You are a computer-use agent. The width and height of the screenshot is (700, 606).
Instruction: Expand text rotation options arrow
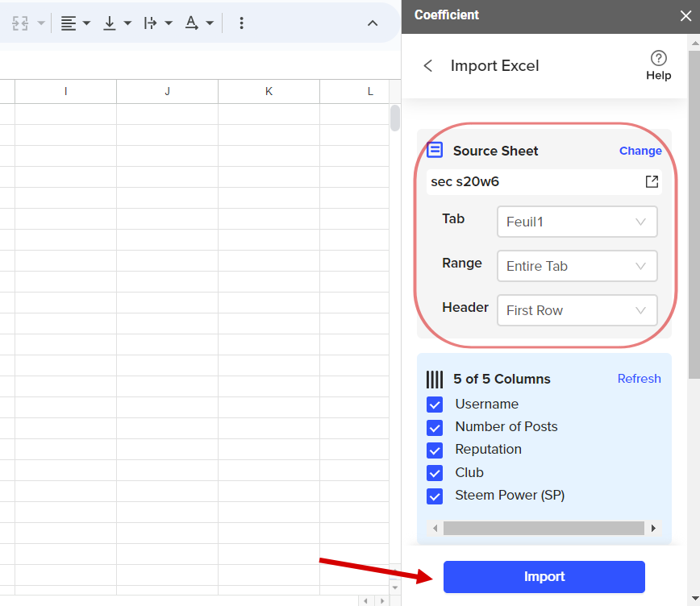(x=210, y=23)
